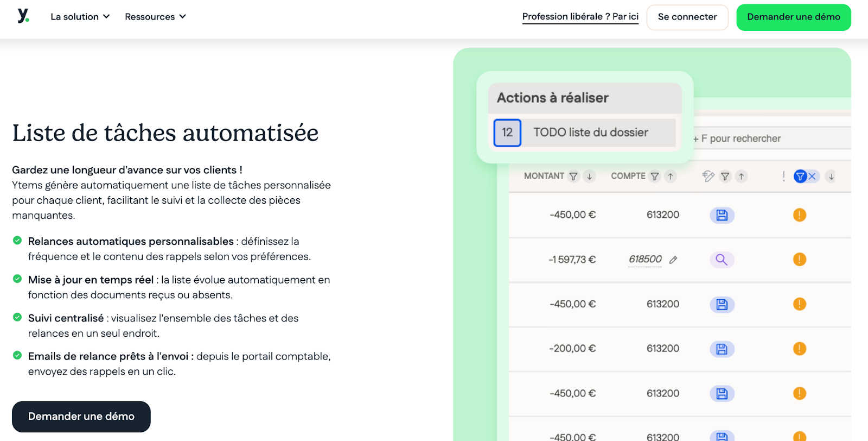Viewport: 868px width, 441px height.
Task: Click the check icon beside Relances automatiques personnalisables
Action: click(x=17, y=240)
